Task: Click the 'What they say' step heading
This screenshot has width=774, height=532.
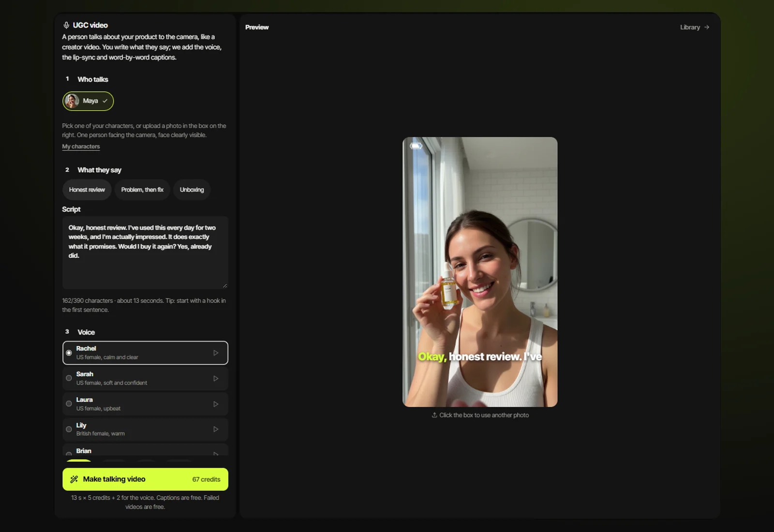Action: [100, 170]
